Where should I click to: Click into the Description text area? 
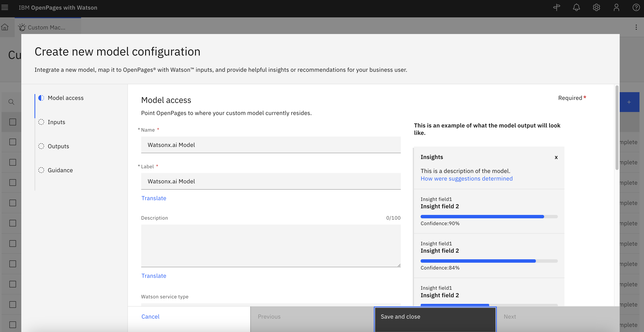point(271,245)
